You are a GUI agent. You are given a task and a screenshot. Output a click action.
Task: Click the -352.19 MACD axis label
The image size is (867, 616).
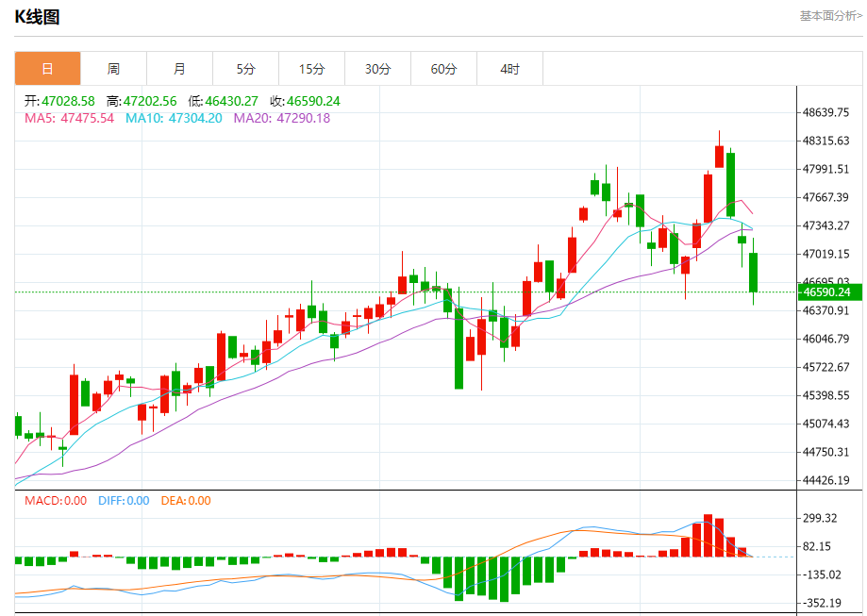click(x=822, y=604)
